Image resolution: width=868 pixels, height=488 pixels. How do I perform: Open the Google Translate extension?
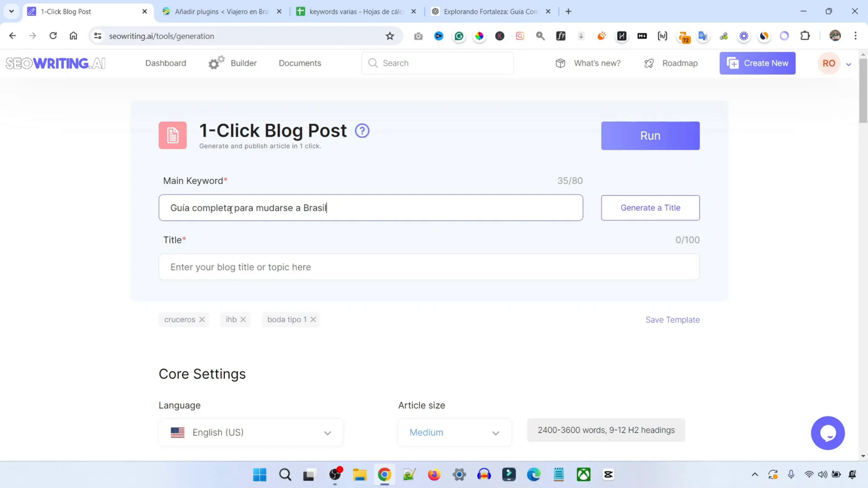703,36
